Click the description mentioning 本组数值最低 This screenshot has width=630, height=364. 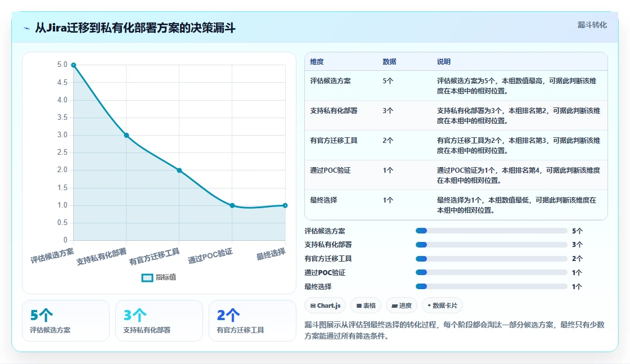[x=517, y=205]
